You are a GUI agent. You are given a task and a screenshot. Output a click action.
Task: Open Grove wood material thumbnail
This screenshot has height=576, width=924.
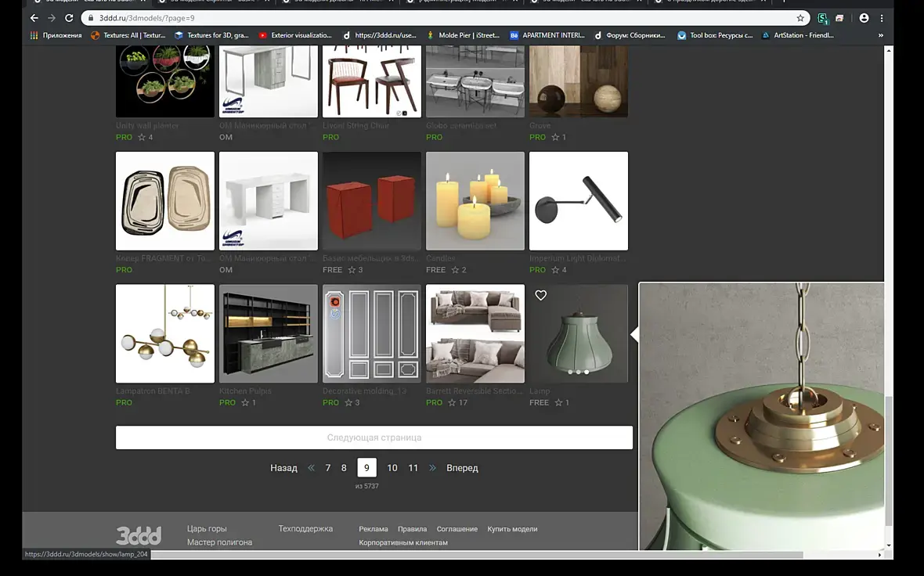pyautogui.click(x=579, y=81)
